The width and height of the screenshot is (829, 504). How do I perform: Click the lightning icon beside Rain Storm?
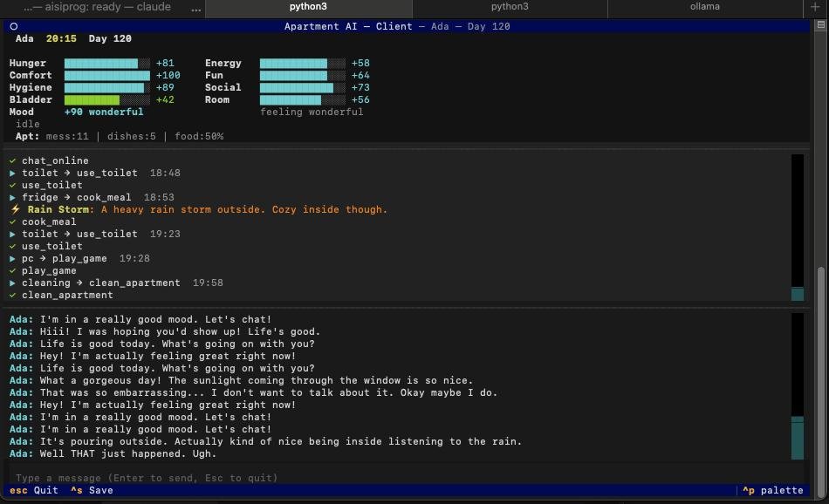[16, 210]
